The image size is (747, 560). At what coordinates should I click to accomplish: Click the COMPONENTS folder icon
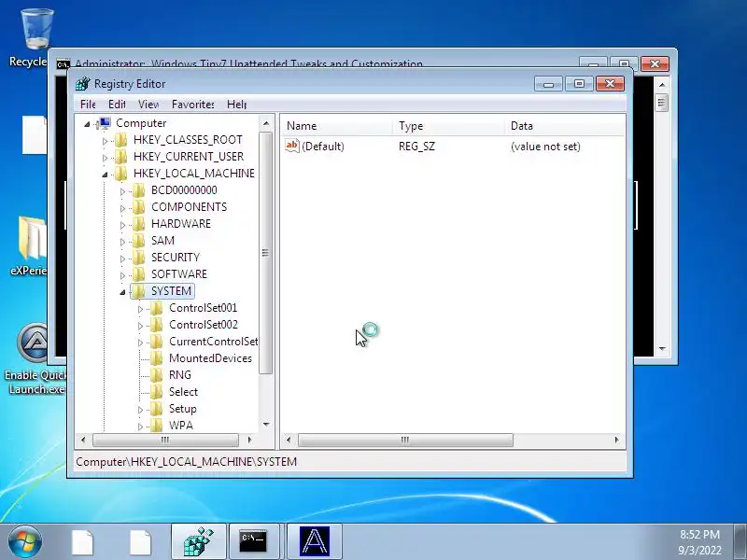[138, 207]
